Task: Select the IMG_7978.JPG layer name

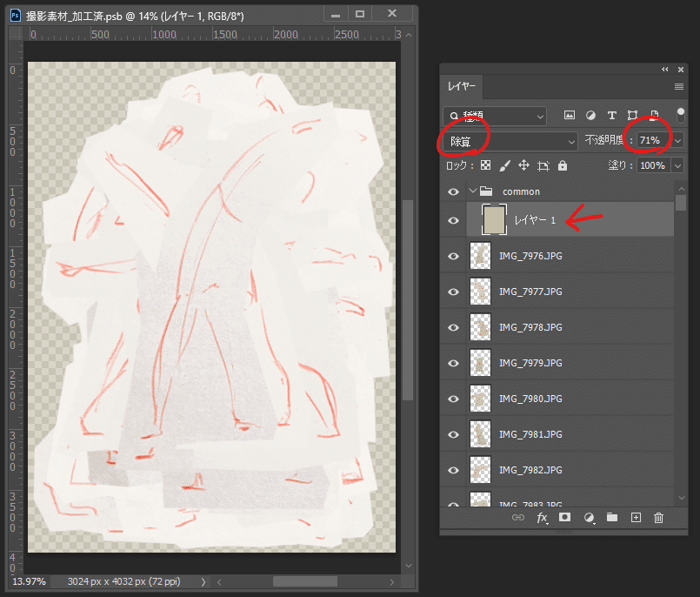Action: (x=530, y=327)
